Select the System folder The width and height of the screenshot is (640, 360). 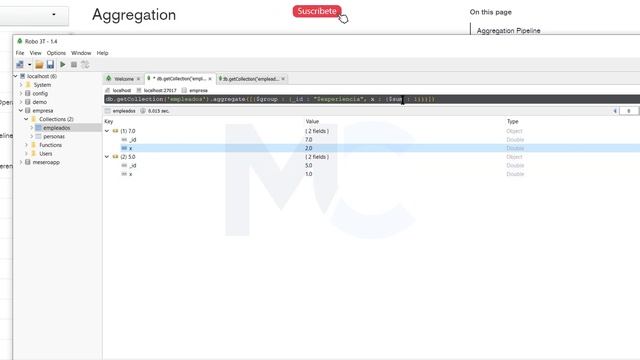tap(42, 85)
